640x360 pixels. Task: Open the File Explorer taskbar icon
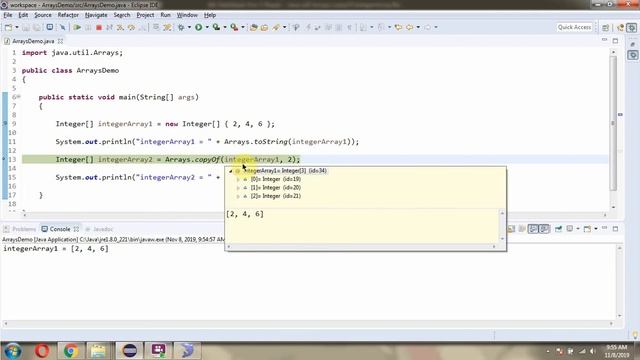pyautogui.click(x=98, y=351)
